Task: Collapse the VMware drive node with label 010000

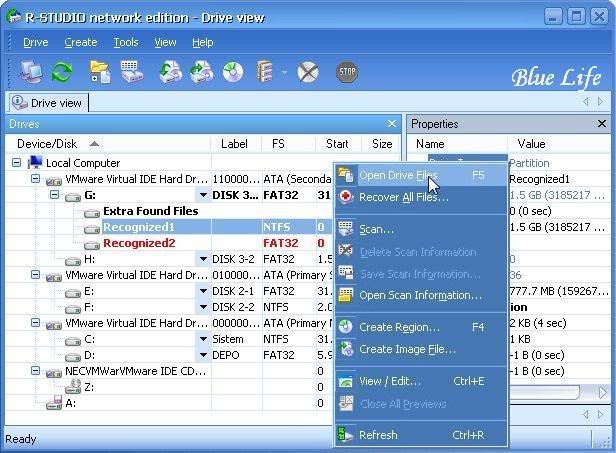Action: point(35,275)
